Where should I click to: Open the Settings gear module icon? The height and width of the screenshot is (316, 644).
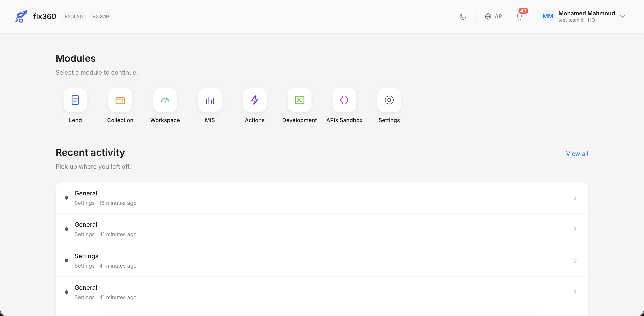[389, 100]
